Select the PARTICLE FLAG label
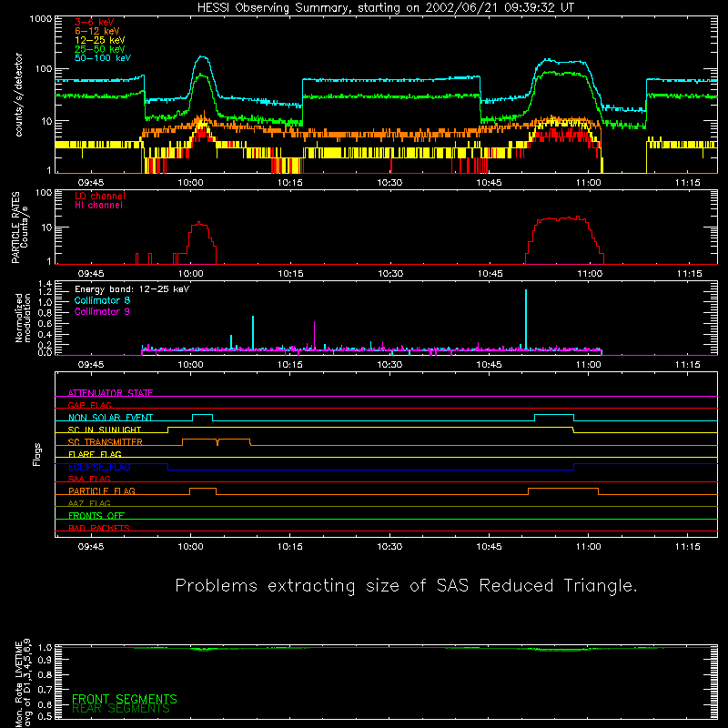The width and height of the screenshot is (728, 728). 102,490
